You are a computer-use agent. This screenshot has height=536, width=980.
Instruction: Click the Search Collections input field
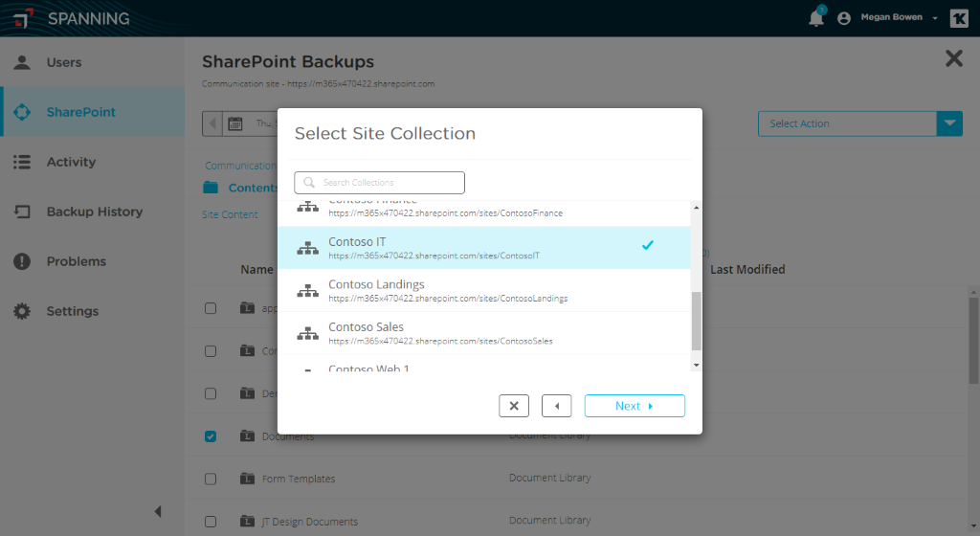tap(379, 183)
